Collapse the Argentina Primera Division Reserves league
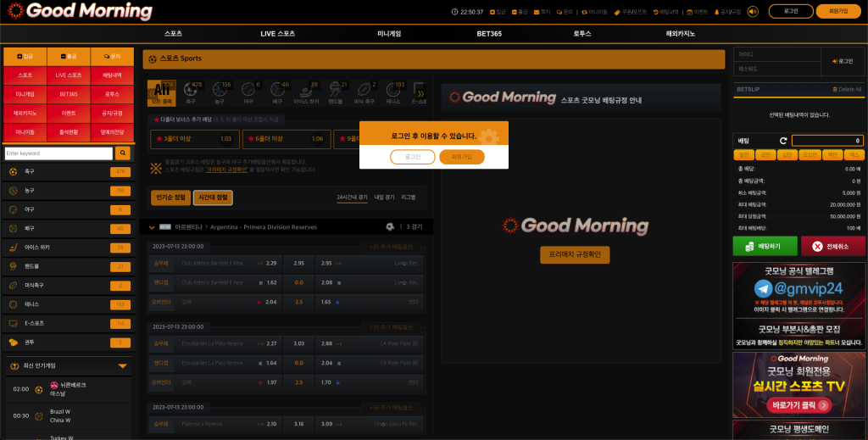 tap(152, 227)
